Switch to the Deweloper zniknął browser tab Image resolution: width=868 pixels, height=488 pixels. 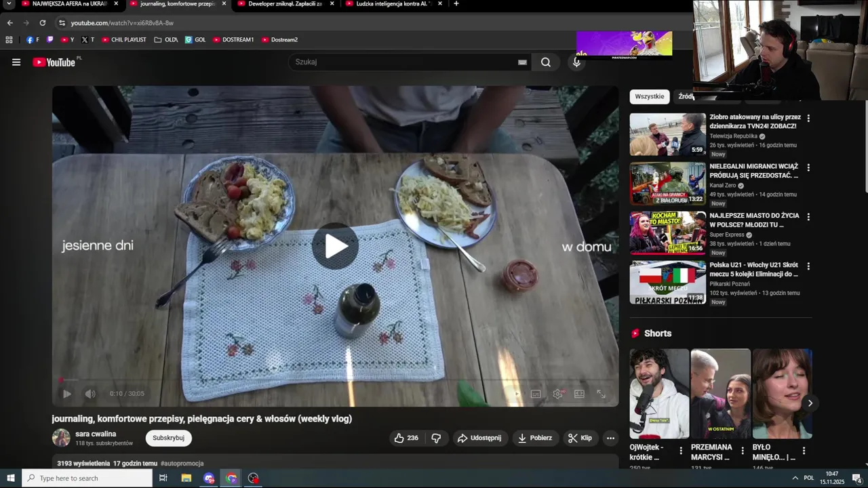tap(285, 4)
